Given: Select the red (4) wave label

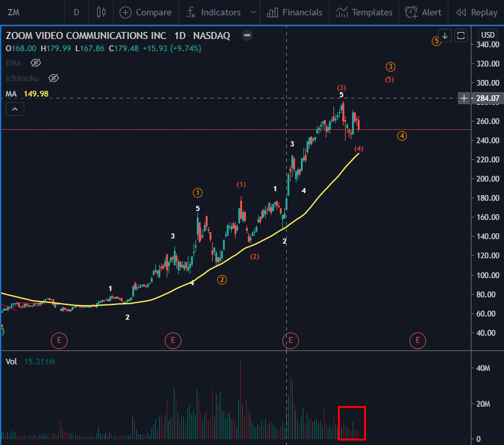Looking at the screenshot, I should point(359,149).
